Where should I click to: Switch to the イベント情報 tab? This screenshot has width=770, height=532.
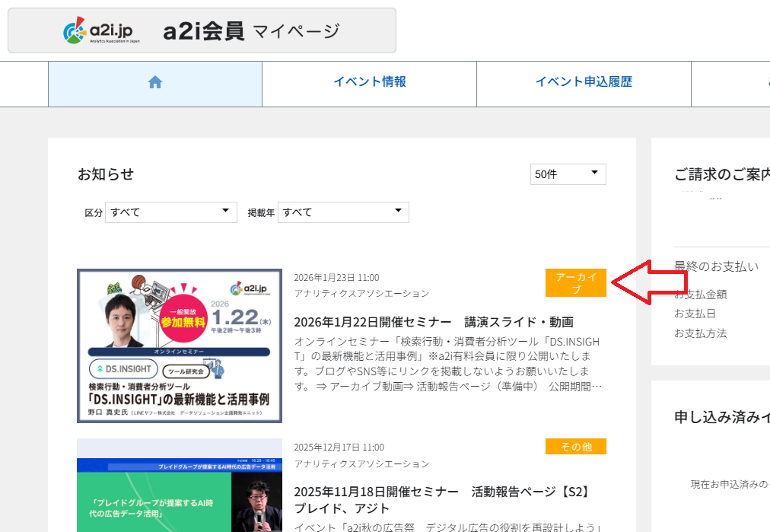pyautogui.click(x=368, y=84)
